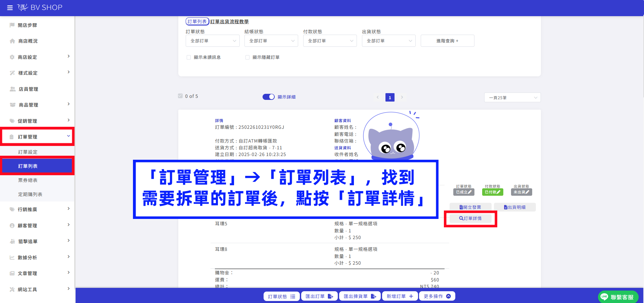Screen dimensions: 644x303
Task: Open 定期購列表 submenu item
Action: (x=30, y=194)
